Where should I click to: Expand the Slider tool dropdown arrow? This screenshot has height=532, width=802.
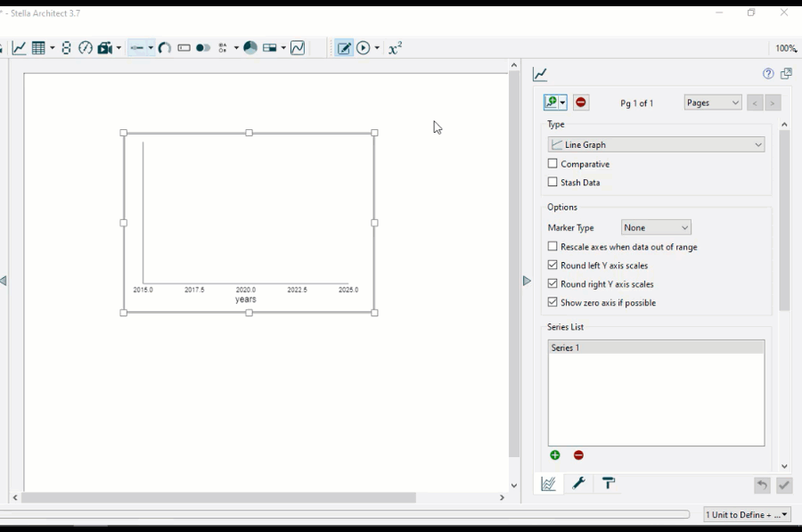151,48
